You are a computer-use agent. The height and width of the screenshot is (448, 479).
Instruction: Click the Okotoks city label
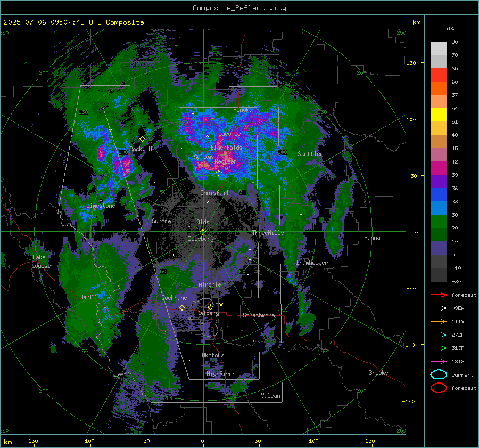click(x=213, y=355)
